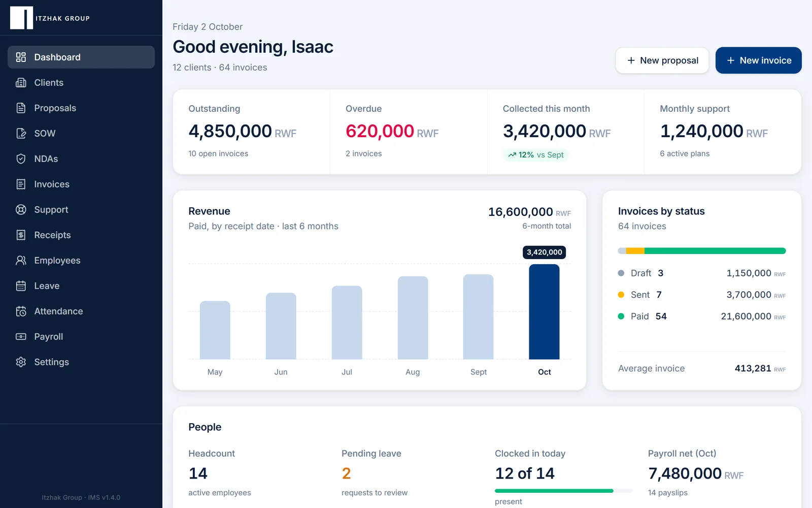Select Payroll from the navigation
The image size is (812, 508).
[x=81, y=337]
